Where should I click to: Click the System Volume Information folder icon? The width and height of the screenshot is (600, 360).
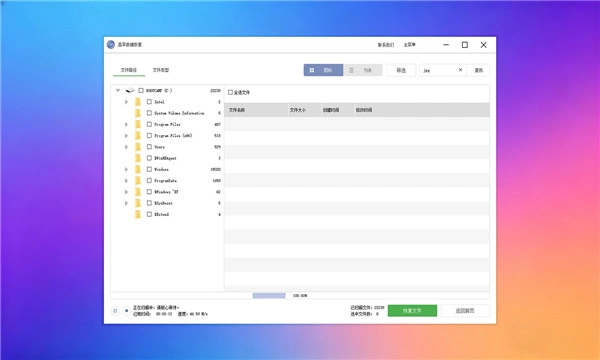[x=138, y=113]
